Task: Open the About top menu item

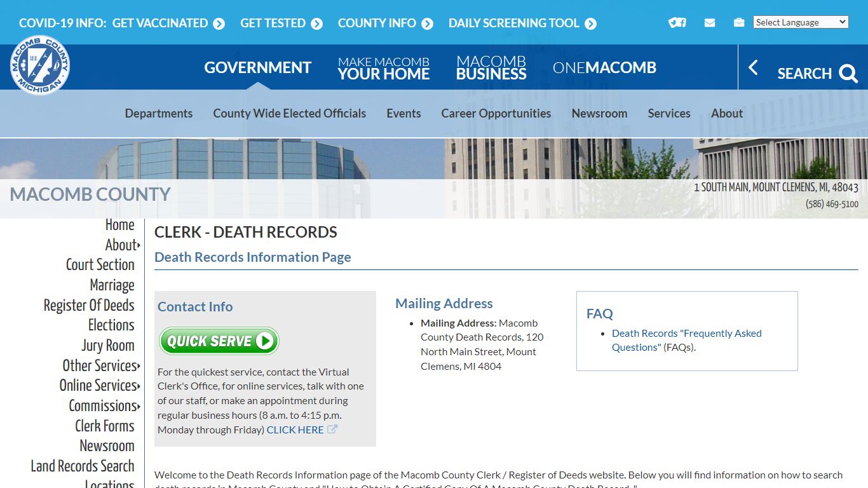Action: tap(727, 113)
